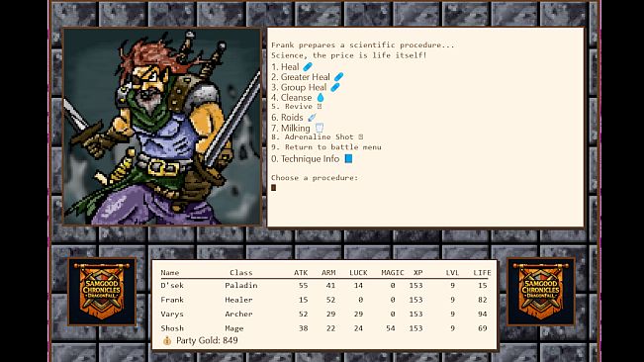Screen dimensions: 644x362
Task: Click the pill icon beside Heal
Action: (308, 66)
